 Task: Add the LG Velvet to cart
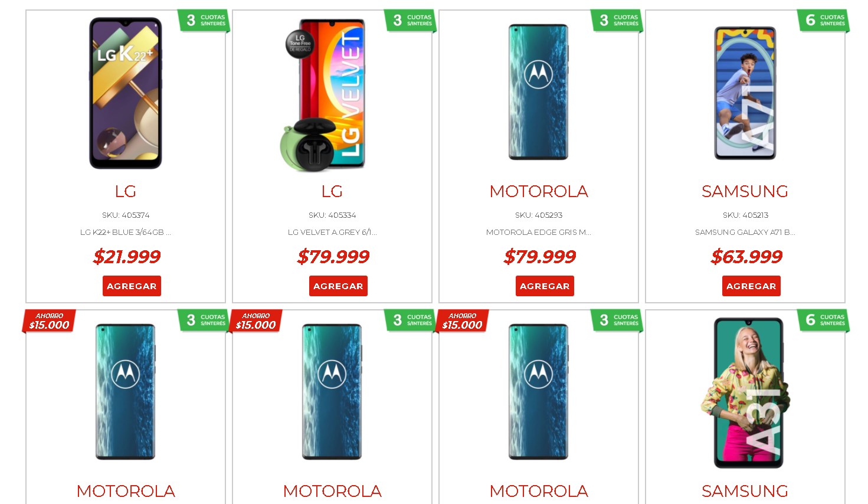pyautogui.click(x=338, y=286)
